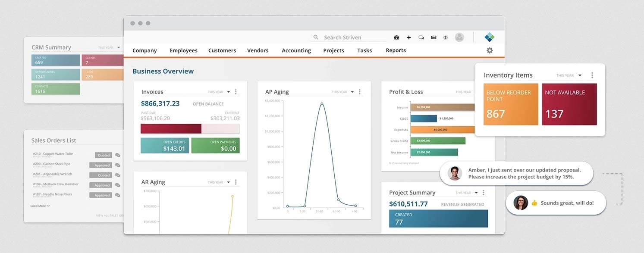The width and height of the screenshot is (644, 253).
Task: Open Invoices widget kebab menu
Action: click(x=236, y=92)
